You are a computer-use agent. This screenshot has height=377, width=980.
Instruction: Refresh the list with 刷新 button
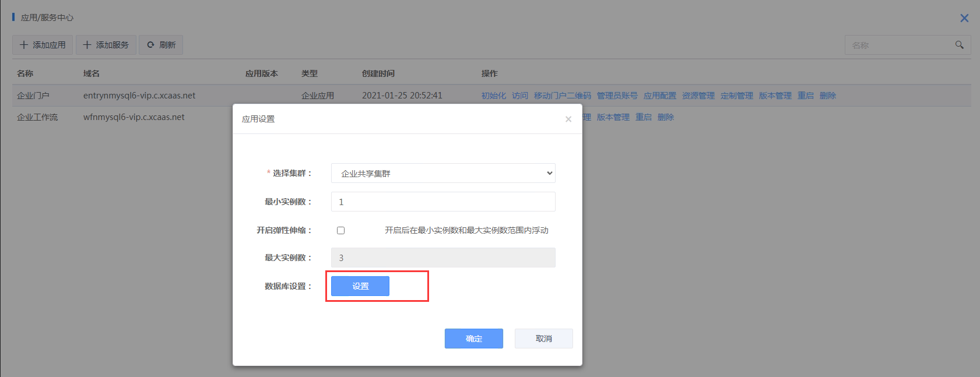(161, 45)
